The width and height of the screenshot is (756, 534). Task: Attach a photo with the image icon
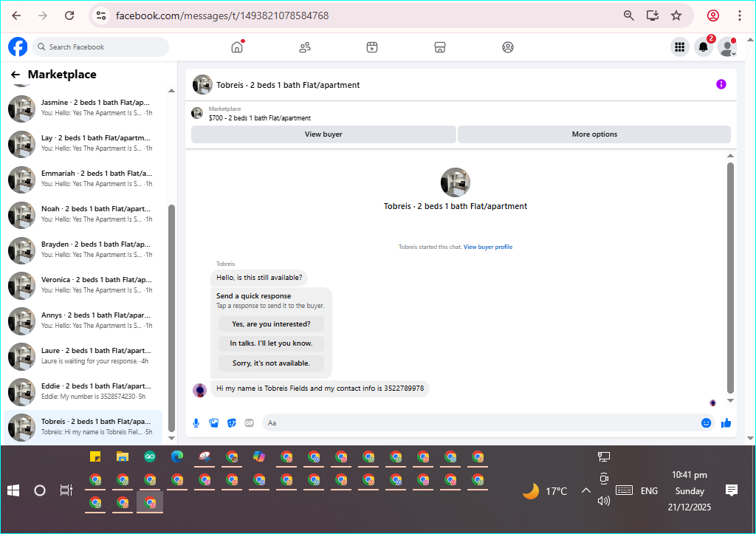point(214,423)
